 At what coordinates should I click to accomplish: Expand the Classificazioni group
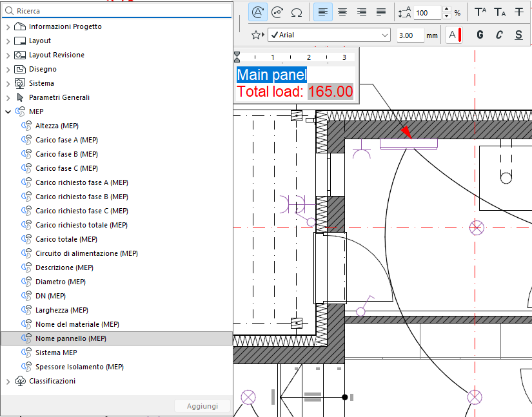pyautogui.click(x=8, y=382)
